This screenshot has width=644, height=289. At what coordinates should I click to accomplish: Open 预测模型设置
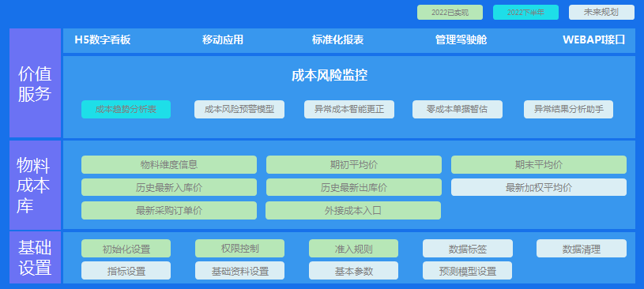(x=467, y=271)
